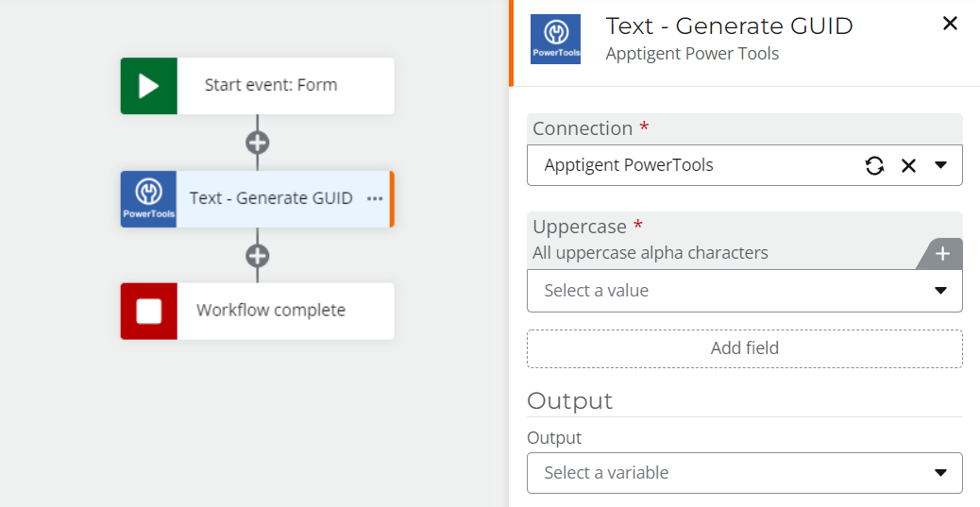Click the green Start event play icon
The height and width of the screenshot is (507, 980).
click(149, 86)
